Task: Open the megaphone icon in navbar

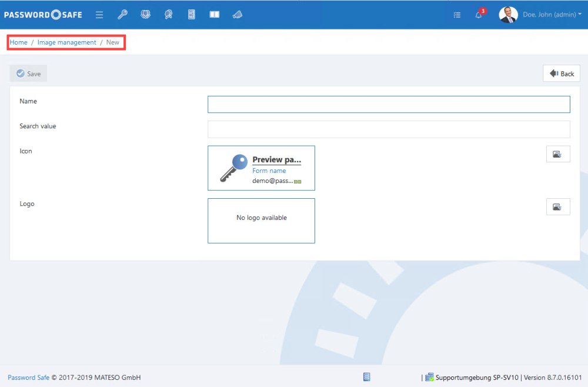Action: tap(238, 15)
